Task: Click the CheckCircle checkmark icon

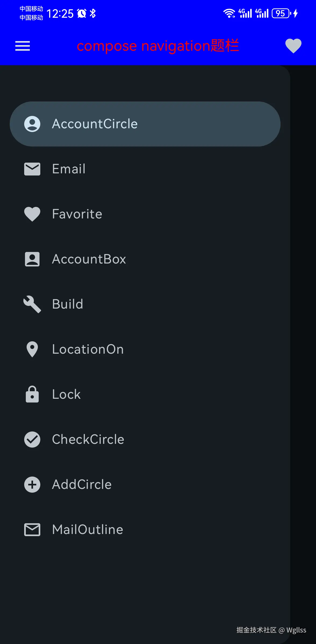Action: pos(32,440)
